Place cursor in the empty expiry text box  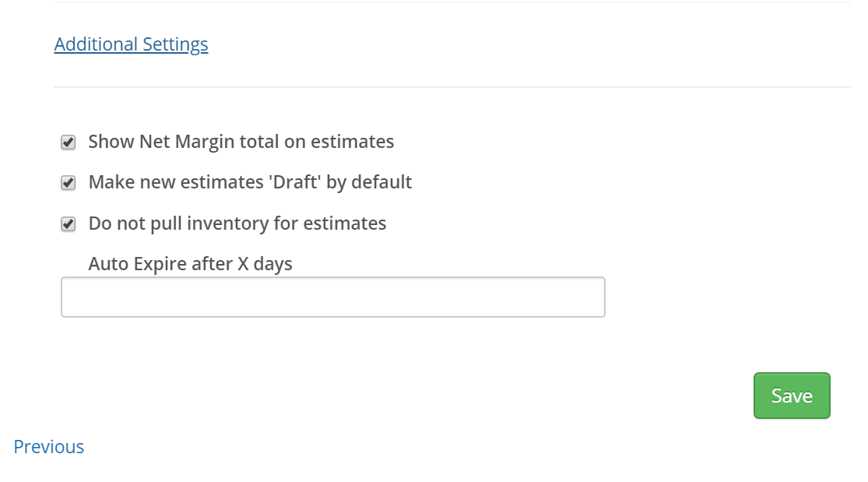tap(332, 297)
